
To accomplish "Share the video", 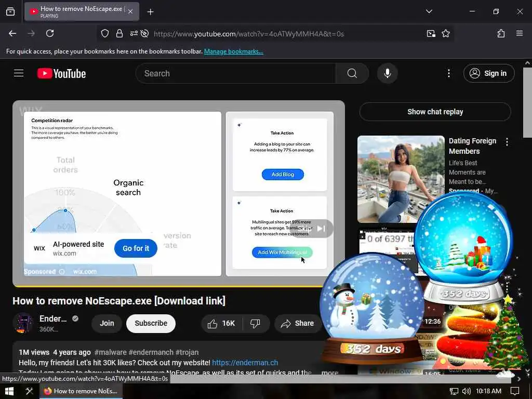I will pos(298,323).
